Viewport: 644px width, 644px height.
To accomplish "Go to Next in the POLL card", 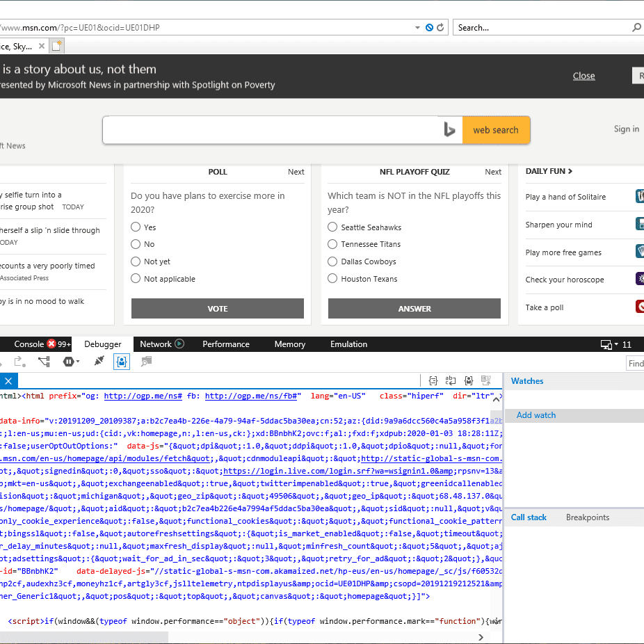I will coord(296,172).
